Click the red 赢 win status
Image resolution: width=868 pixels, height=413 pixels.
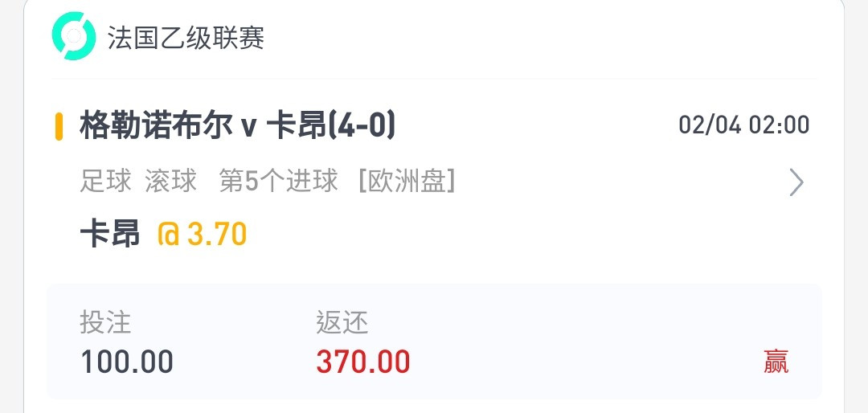tap(776, 362)
